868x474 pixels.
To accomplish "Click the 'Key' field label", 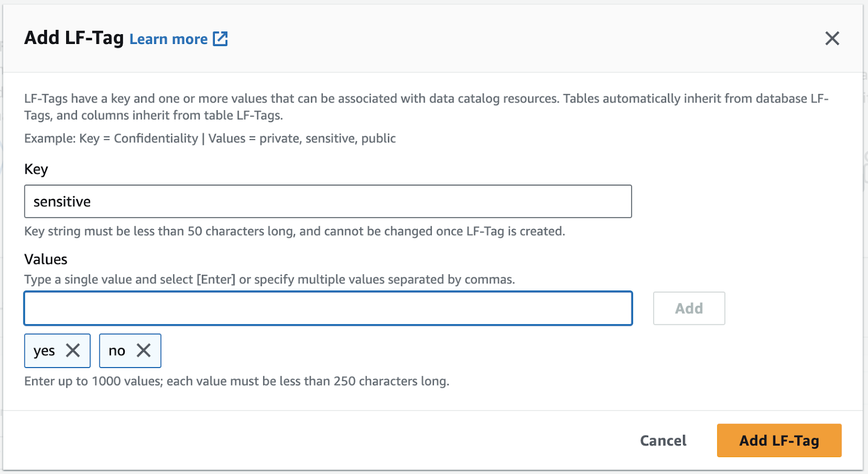I will [x=36, y=169].
